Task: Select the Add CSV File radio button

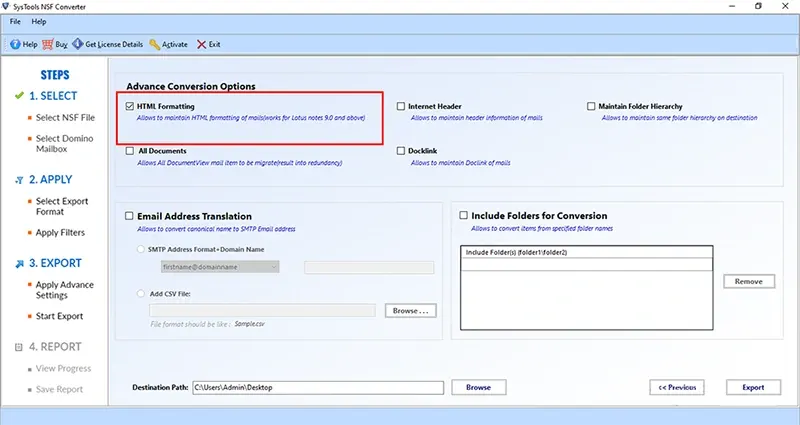Action: coord(140,294)
